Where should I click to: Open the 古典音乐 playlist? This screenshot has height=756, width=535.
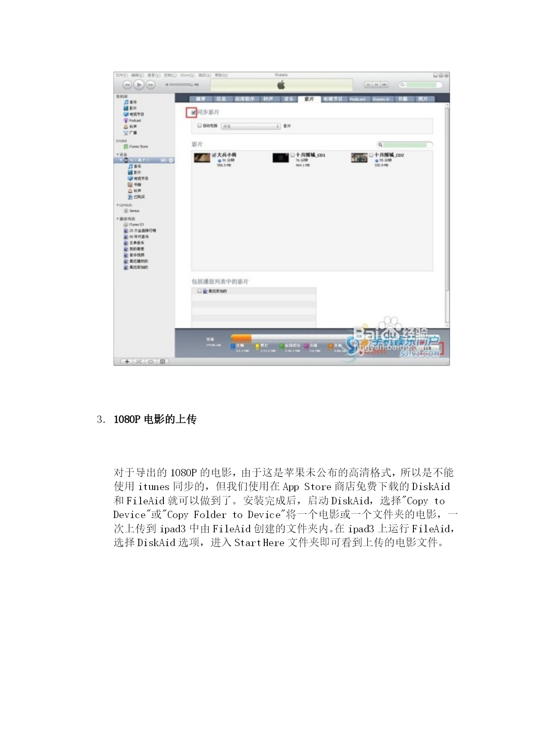(135, 243)
